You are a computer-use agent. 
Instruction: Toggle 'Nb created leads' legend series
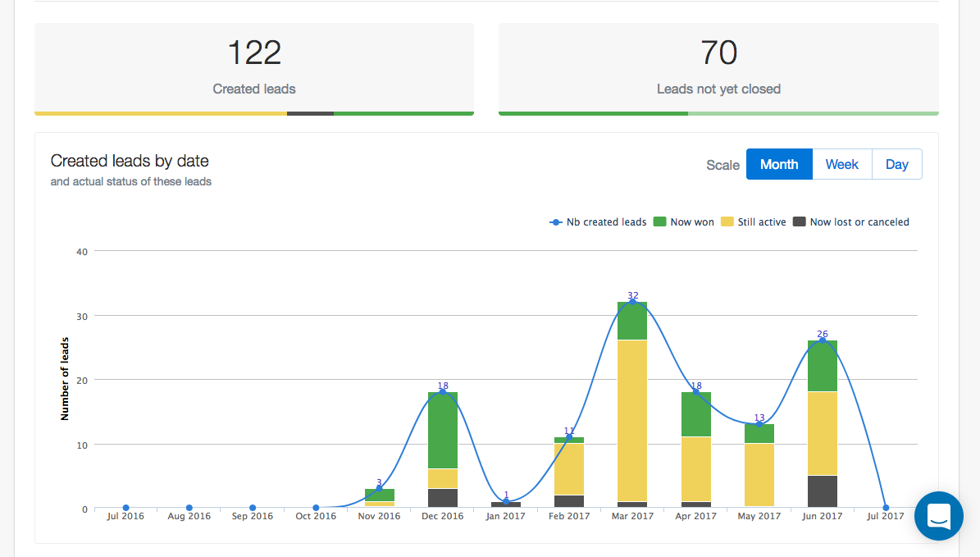point(598,221)
